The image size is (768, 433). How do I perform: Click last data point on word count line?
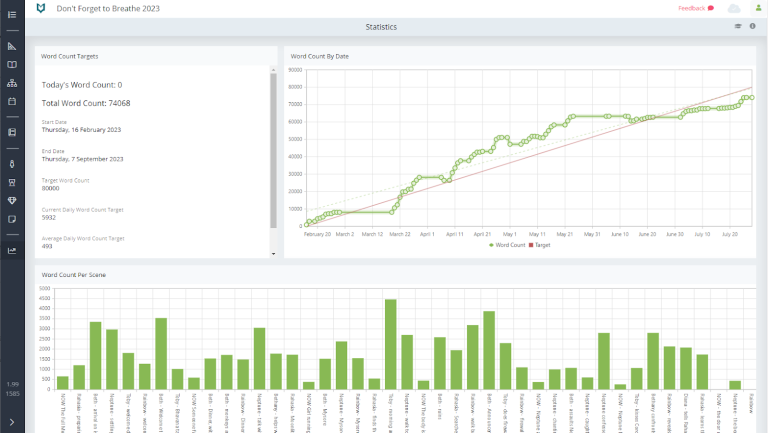click(751, 97)
